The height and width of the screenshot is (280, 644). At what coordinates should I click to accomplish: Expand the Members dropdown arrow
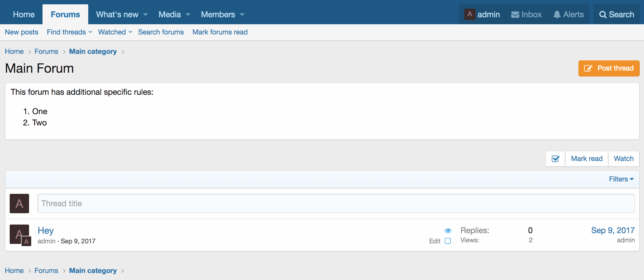242,15
